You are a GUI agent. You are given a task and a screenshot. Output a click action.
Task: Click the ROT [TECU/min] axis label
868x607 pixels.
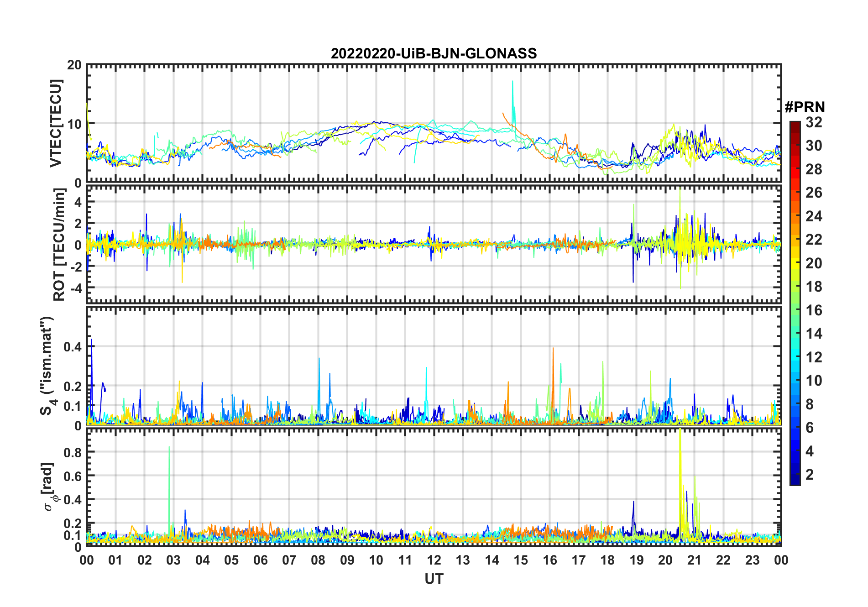pyautogui.click(x=59, y=245)
